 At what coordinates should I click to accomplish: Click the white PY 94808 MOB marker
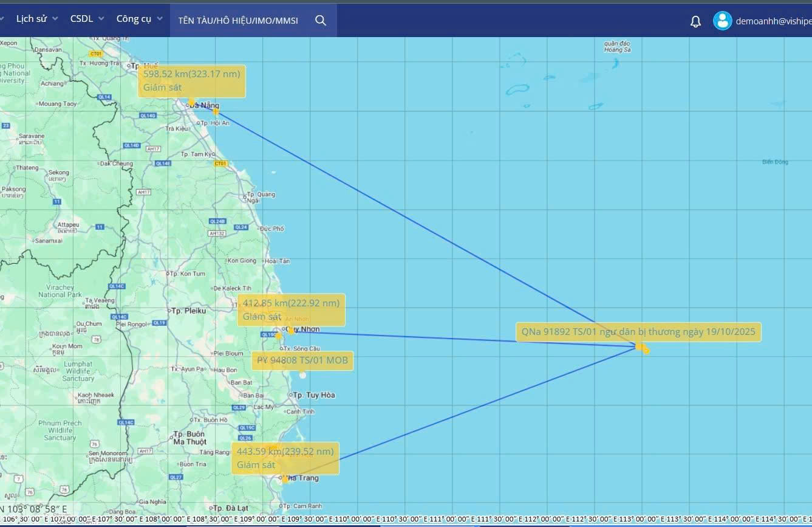302,375
